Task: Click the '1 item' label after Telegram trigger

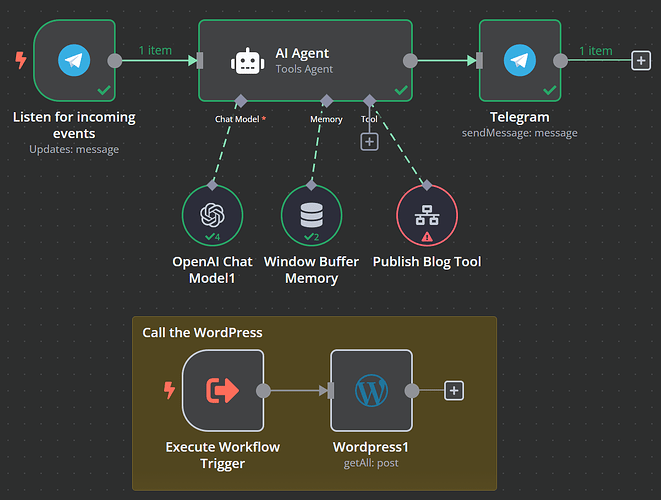Action: (x=155, y=50)
